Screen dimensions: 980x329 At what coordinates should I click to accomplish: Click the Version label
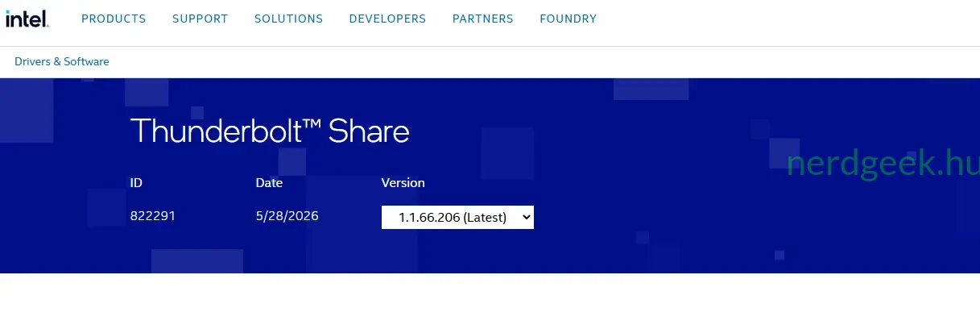click(x=403, y=182)
